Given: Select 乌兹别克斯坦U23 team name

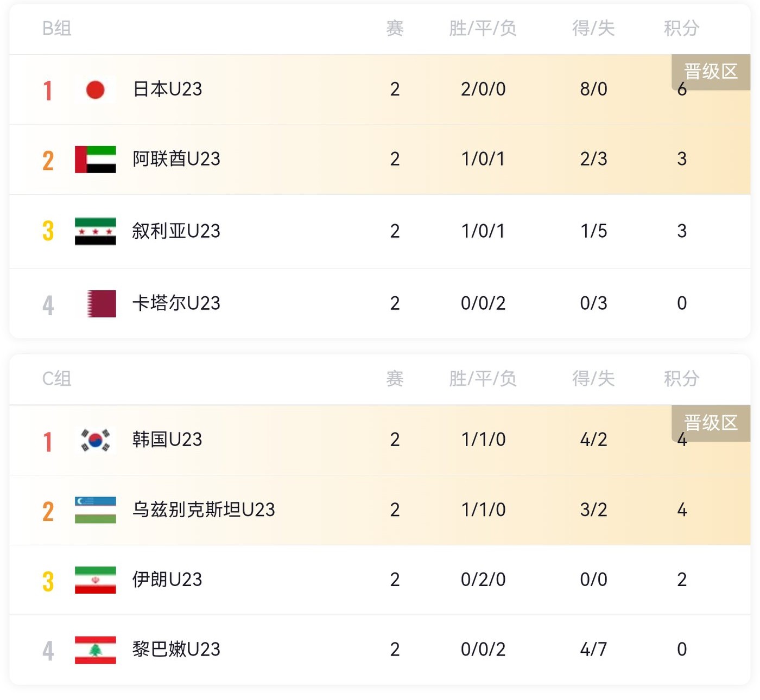Looking at the screenshot, I should [204, 510].
